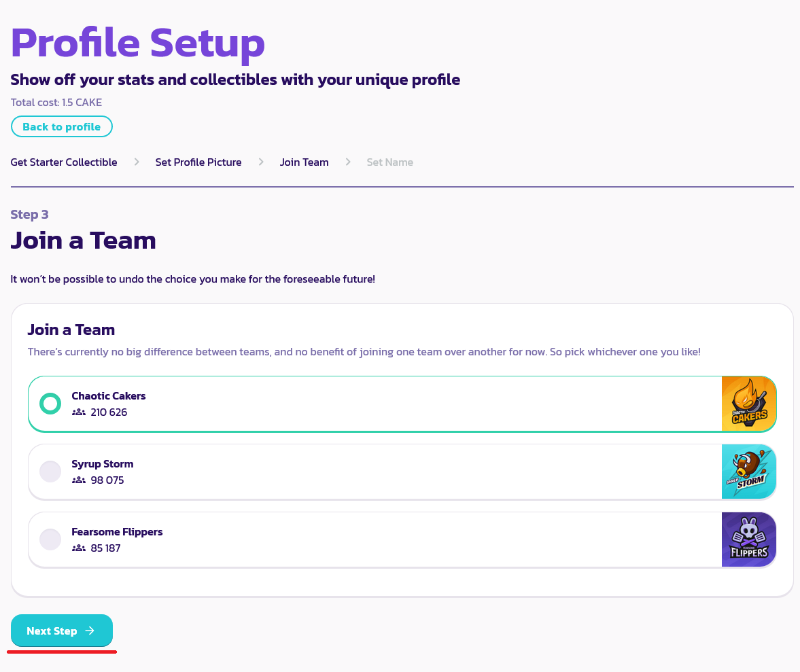
Task: Open the Join Team step
Action: (x=304, y=162)
